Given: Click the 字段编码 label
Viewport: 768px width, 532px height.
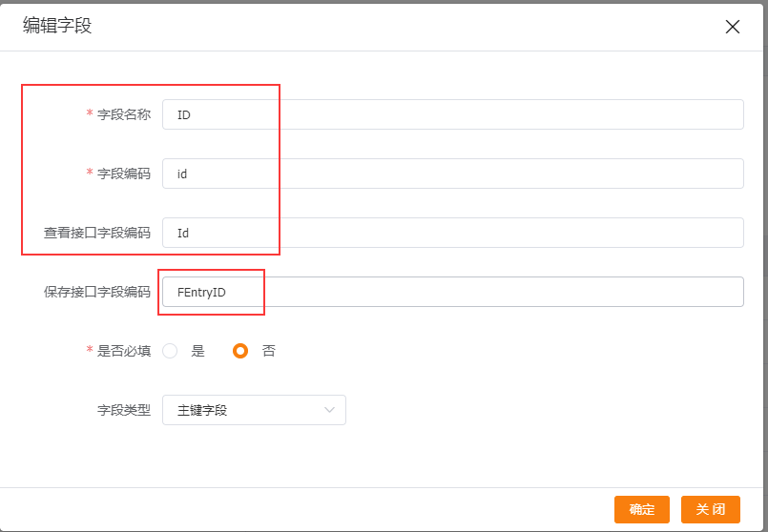Looking at the screenshot, I should click(124, 174).
